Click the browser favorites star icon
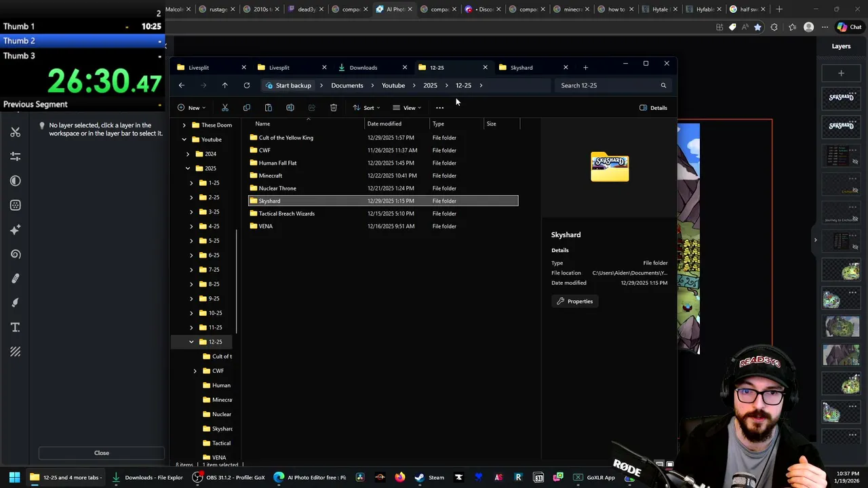The image size is (868, 488). [x=757, y=27]
